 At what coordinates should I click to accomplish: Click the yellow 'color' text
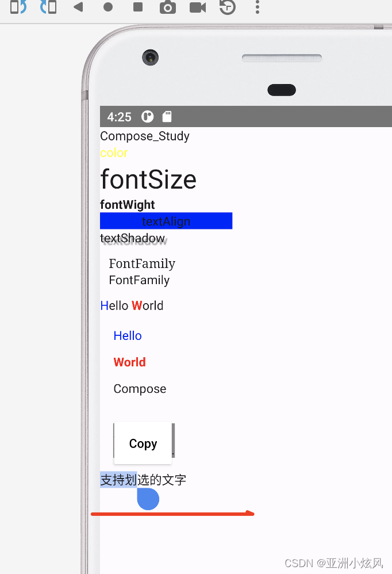pyautogui.click(x=114, y=152)
